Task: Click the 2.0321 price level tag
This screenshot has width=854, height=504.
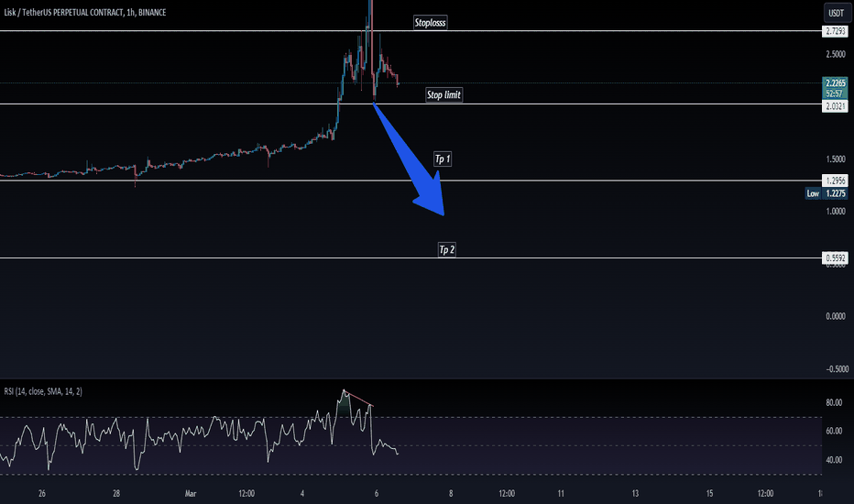Action: click(836, 106)
